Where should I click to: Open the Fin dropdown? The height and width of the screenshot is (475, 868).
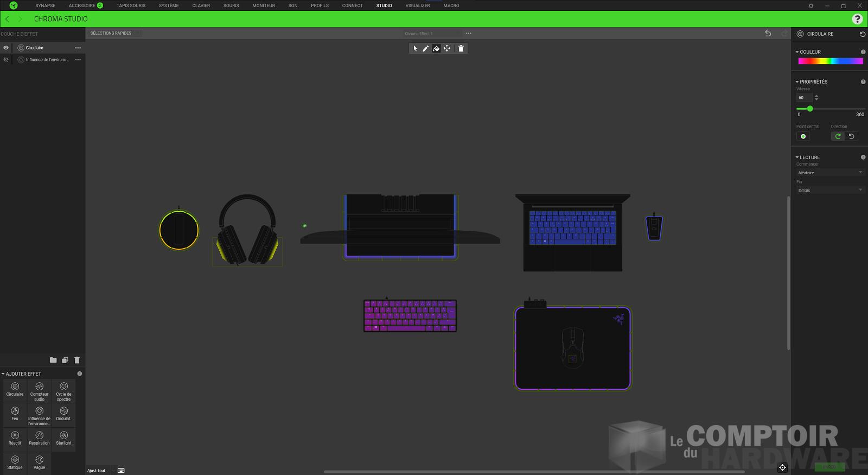[x=830, y=190]
